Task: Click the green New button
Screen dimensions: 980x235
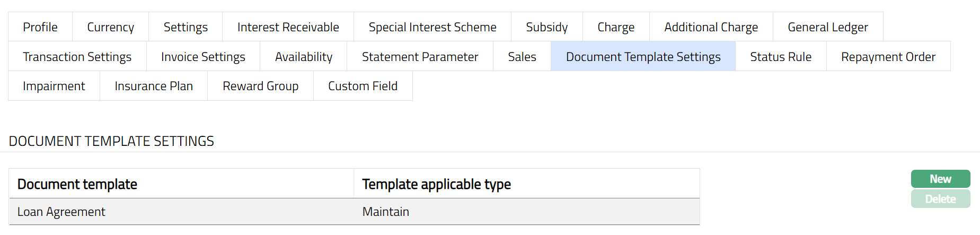Action: tap(940, 179)
